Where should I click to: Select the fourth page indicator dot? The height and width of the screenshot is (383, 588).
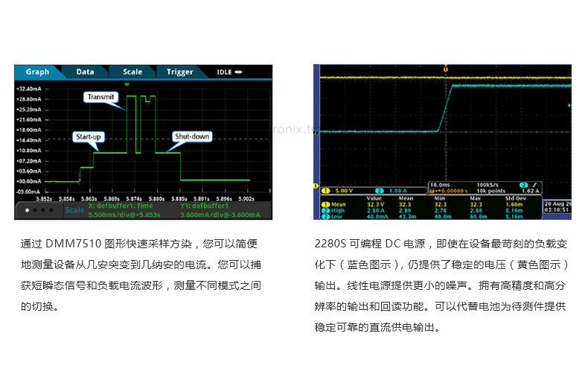click(x=51, y=210)
